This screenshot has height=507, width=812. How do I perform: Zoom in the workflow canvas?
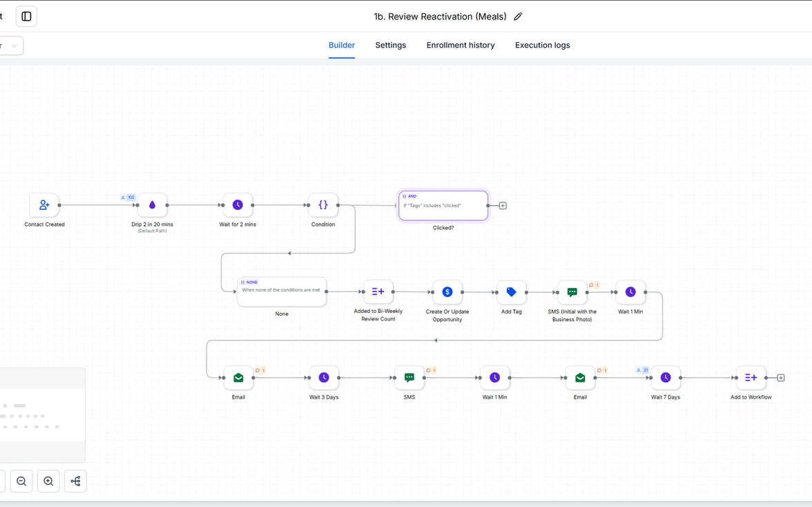click(x=48, y=481)
